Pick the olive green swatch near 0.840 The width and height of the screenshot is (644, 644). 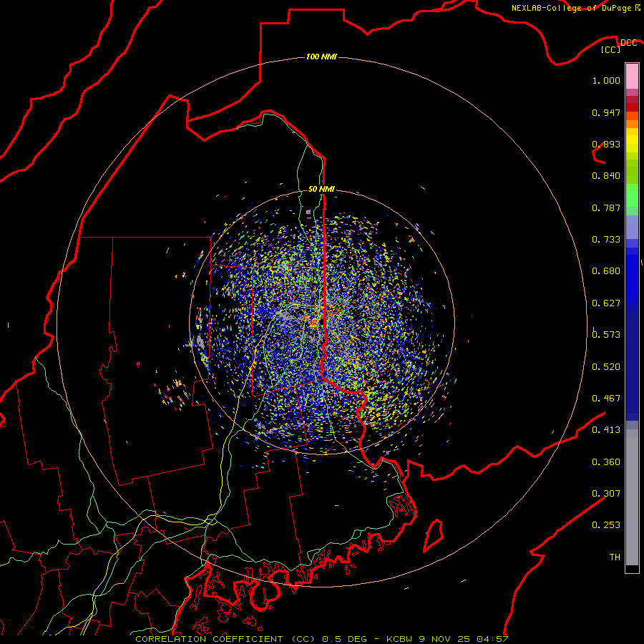(x=632, y=172)
